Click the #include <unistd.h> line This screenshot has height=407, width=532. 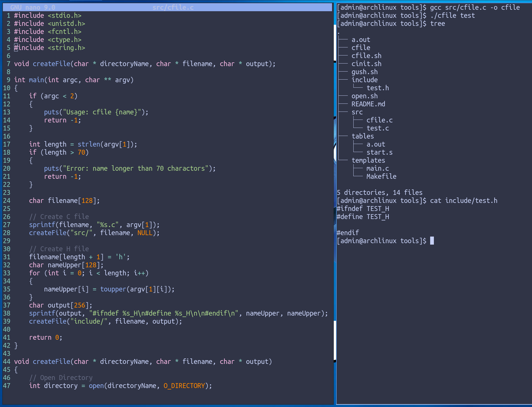[x=49, y=24]
